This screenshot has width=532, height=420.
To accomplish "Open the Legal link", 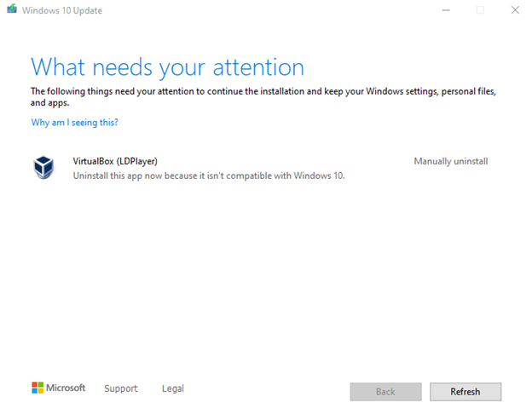I will coord(173,388).
